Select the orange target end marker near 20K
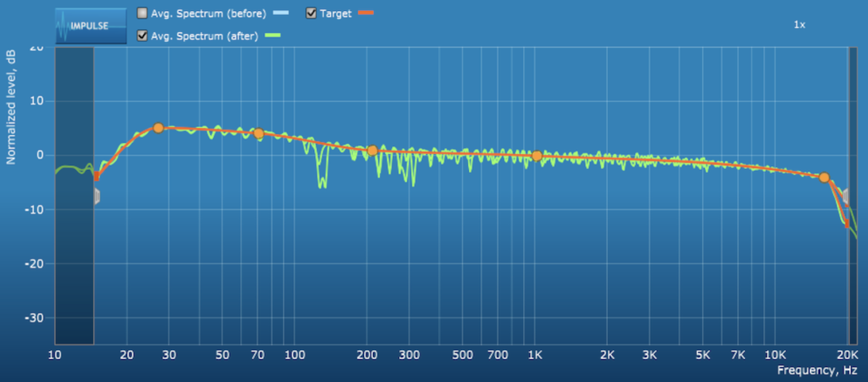This screenshot has width=868, height=382. pos(847,223)
